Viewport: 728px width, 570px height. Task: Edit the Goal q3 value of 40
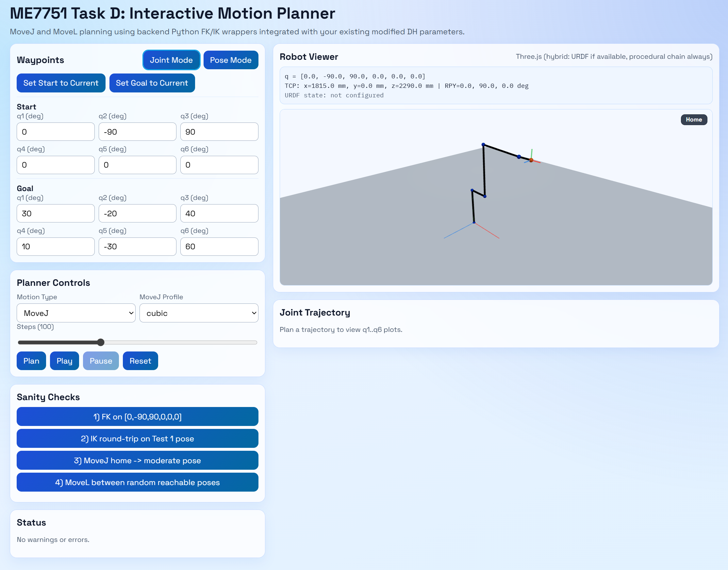[219, 213]
